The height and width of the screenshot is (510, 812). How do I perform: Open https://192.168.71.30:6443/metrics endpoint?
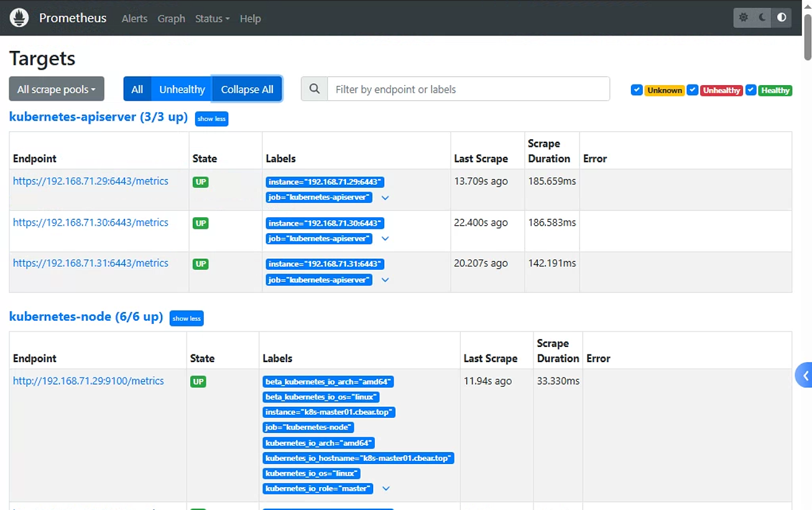point(91,222)
